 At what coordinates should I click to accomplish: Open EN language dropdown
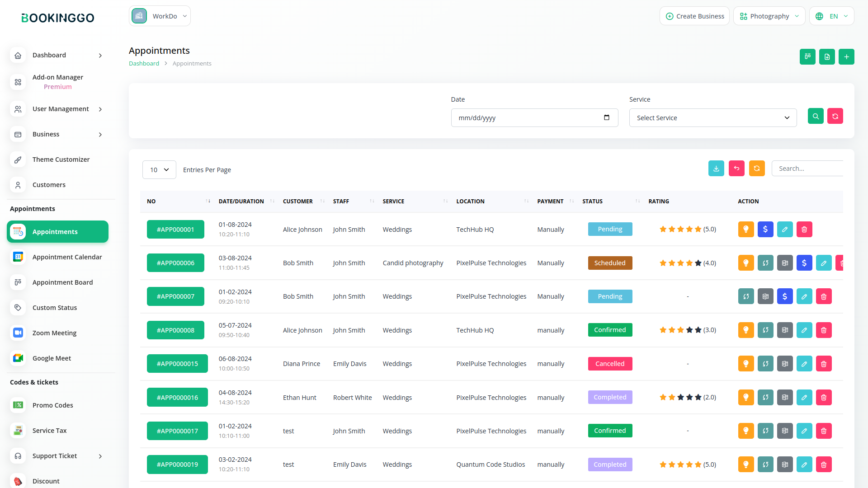point(832,16)
